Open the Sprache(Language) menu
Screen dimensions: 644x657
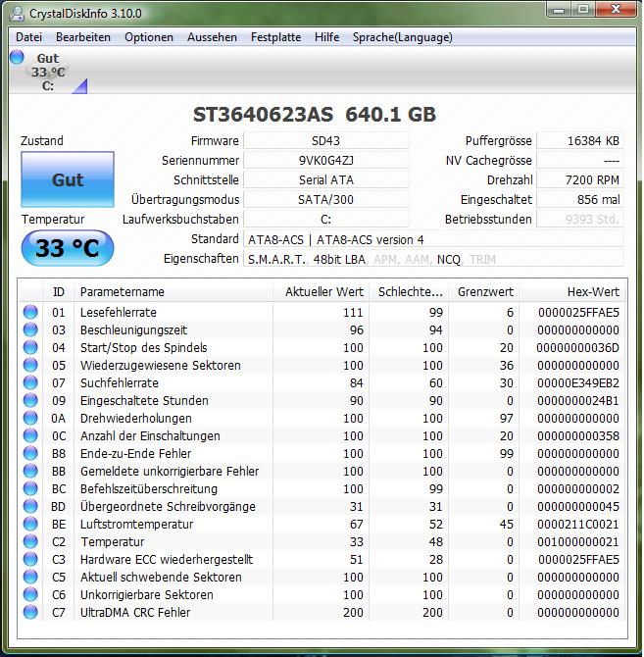(403, 37)
